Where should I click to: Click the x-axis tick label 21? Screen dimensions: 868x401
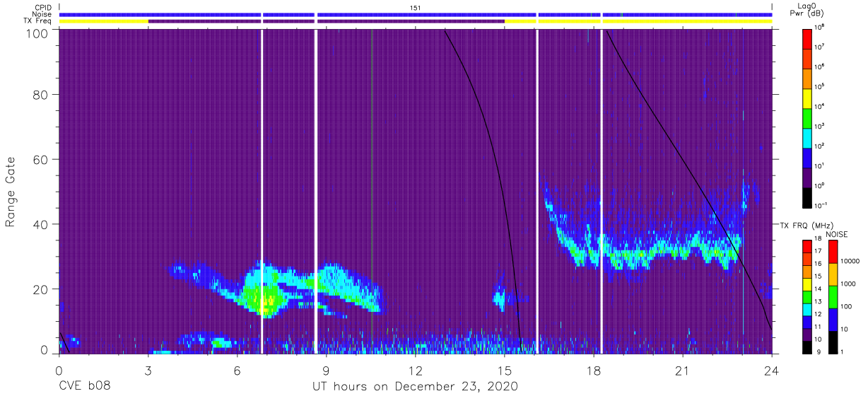click(683, 370)
